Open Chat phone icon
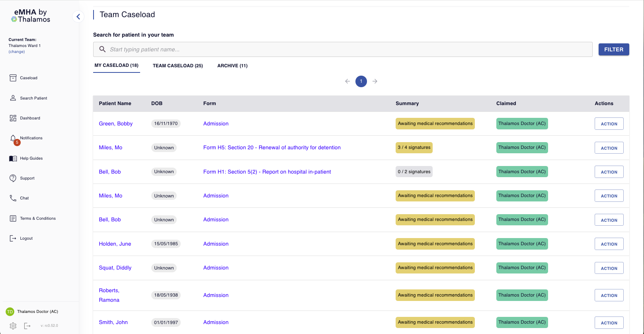644x334 pixels. coord(13,198)
